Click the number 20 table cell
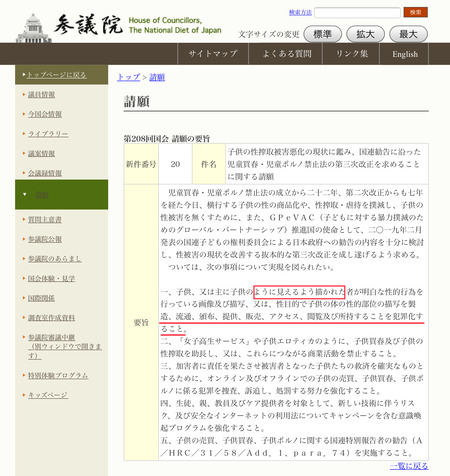Image resolution: width=450 pixels, height=476 pixels. tap(175, 164)
